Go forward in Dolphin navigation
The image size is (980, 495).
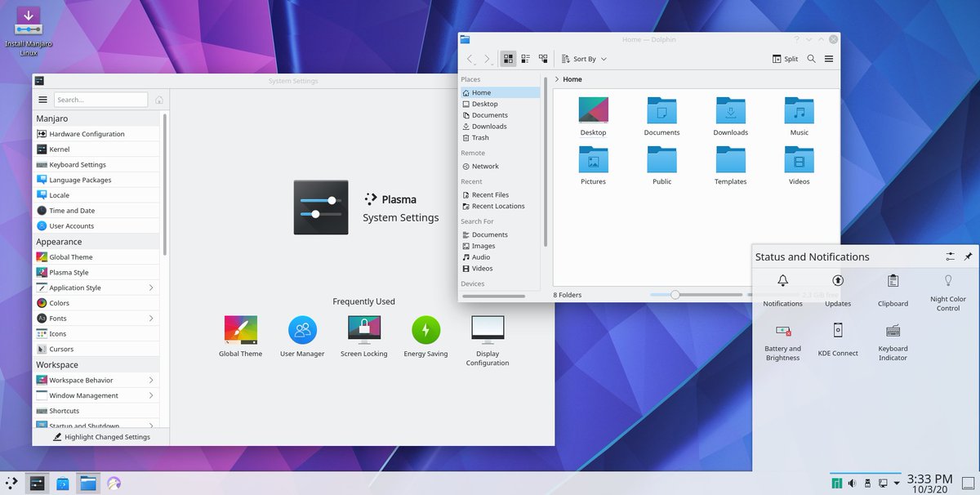[488, 59]
